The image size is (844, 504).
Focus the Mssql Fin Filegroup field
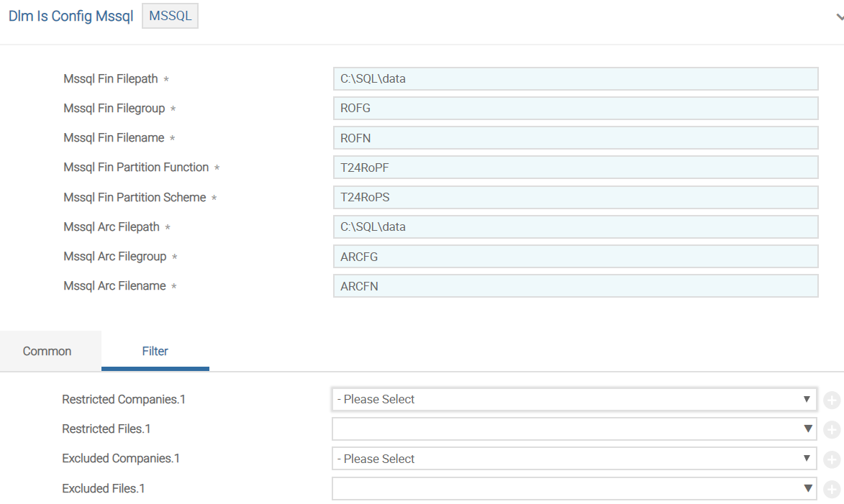[x=576, y=109]
